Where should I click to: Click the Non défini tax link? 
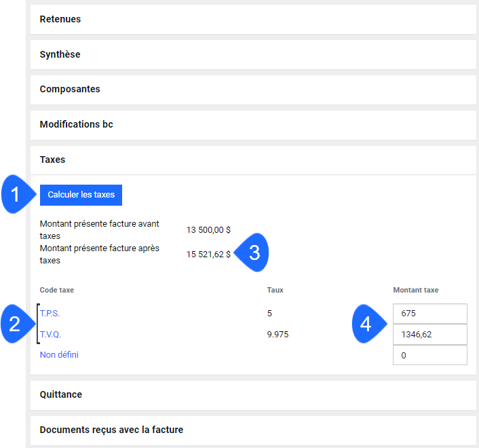(59, 355)
